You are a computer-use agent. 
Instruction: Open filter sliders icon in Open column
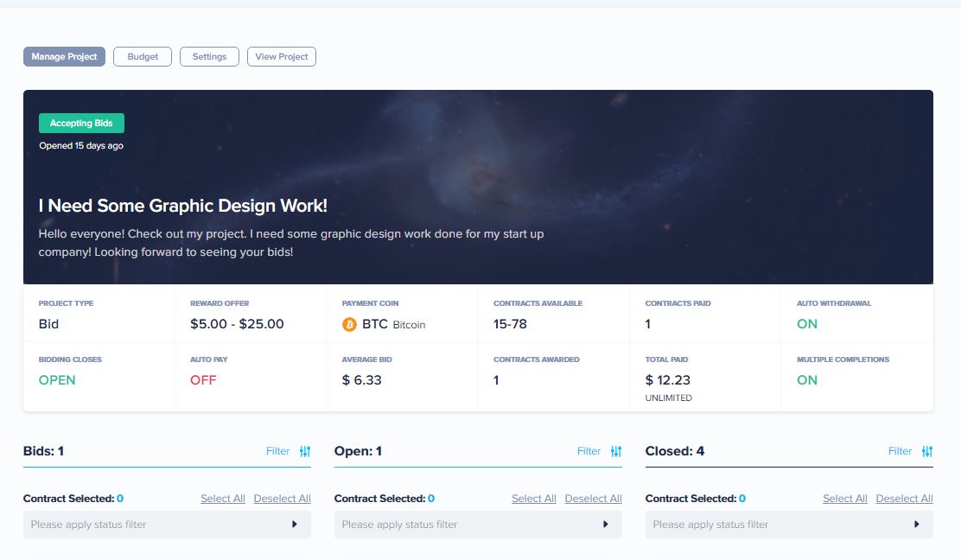click(616, 451)
